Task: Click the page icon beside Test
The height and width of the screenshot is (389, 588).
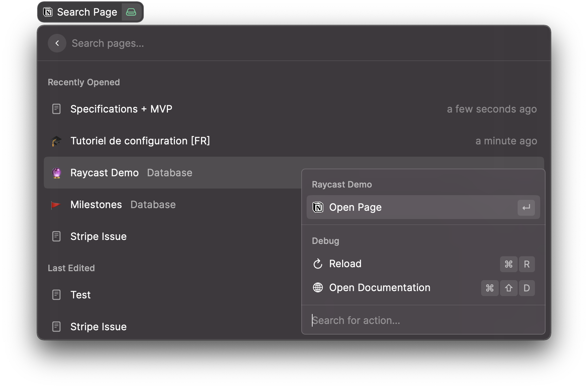Action: (56, 295)
